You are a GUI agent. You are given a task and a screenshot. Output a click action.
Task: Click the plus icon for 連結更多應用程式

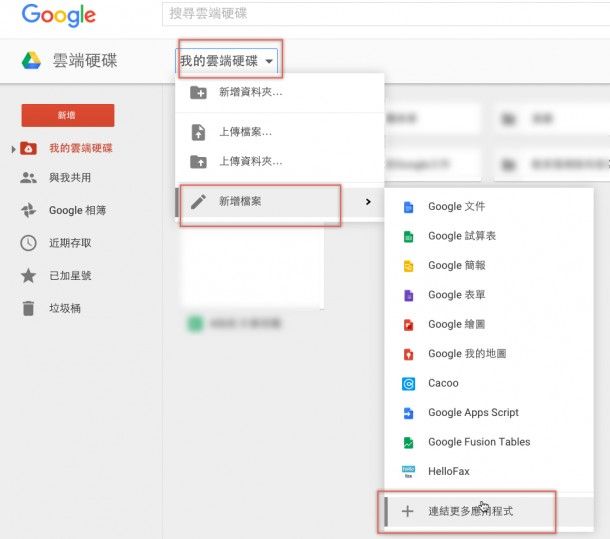click(x=407, y=511)
